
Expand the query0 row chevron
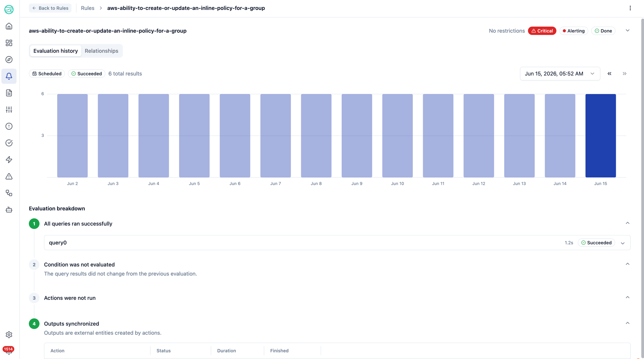click(x=623, y=243)
